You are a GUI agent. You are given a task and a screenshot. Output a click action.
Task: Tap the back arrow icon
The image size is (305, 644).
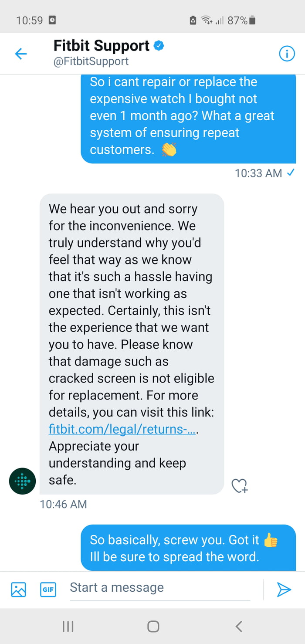[20, 54]
